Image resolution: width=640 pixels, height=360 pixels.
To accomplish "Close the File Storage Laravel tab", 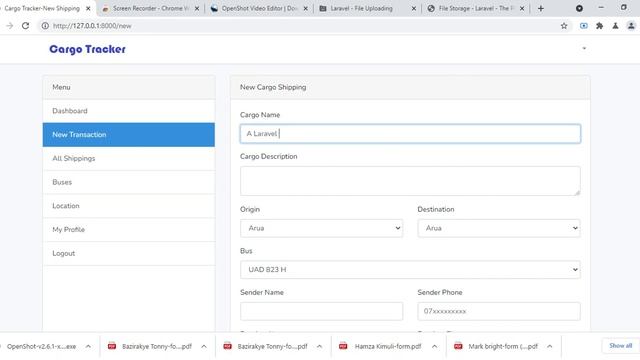I will pos(522,8).
